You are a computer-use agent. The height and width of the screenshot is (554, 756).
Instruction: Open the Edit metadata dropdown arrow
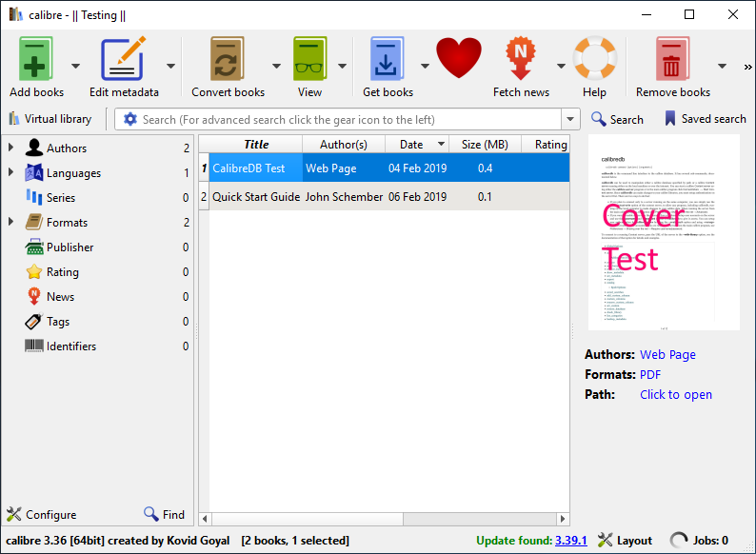(170, 66)
